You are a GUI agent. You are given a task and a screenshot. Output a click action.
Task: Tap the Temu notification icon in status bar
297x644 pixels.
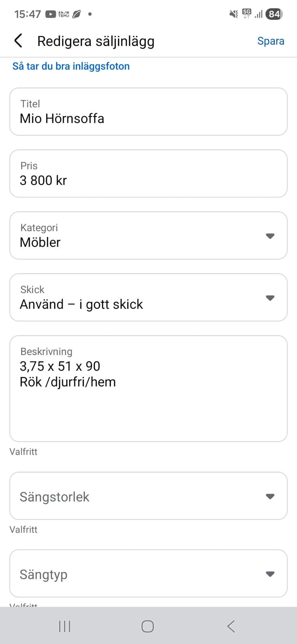(x=63, y=14)
